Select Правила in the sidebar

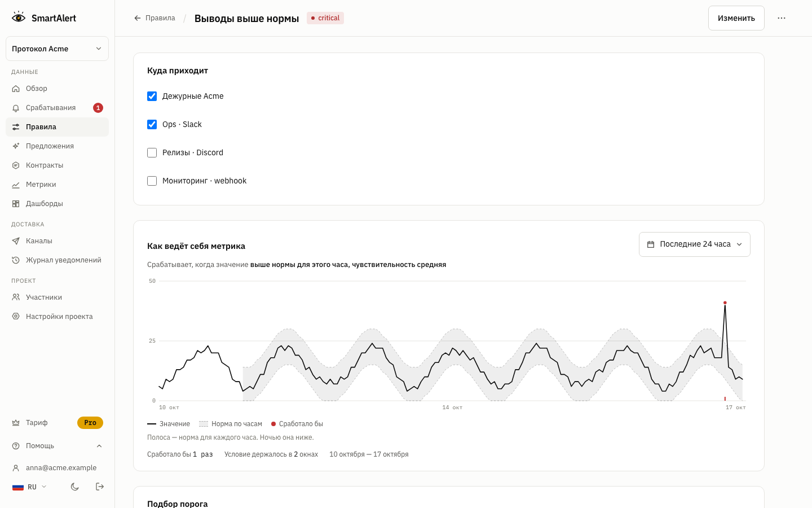[x=57, y=127]
